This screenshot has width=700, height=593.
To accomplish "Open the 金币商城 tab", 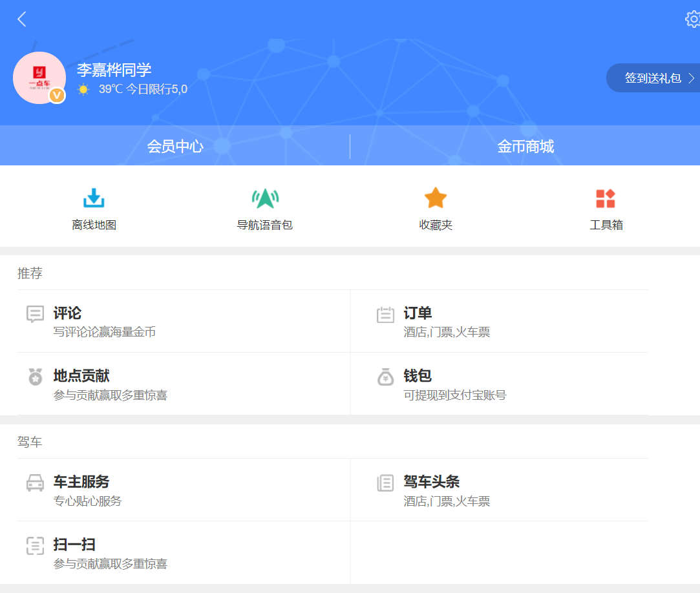I will point(525,147).
